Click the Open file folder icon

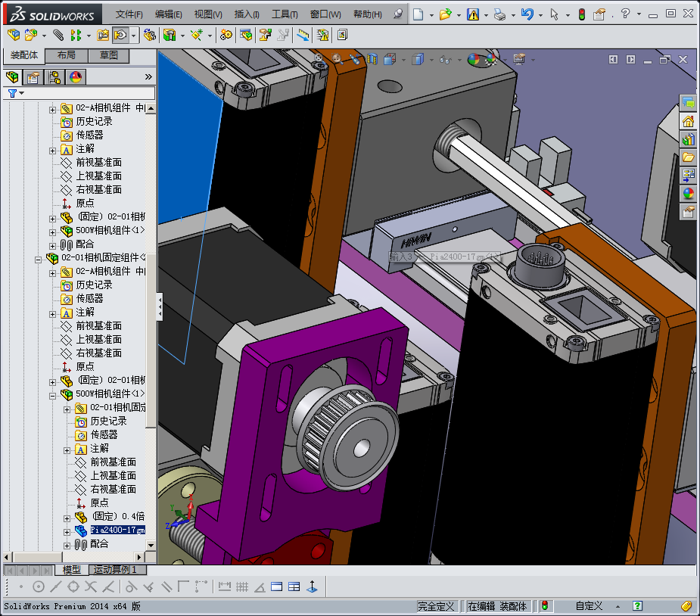[445, 14]
